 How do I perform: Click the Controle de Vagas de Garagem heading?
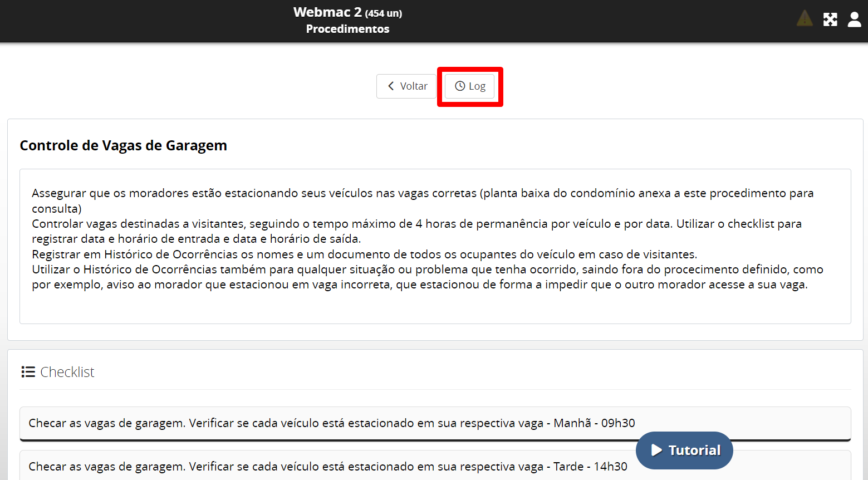[123, 145]
